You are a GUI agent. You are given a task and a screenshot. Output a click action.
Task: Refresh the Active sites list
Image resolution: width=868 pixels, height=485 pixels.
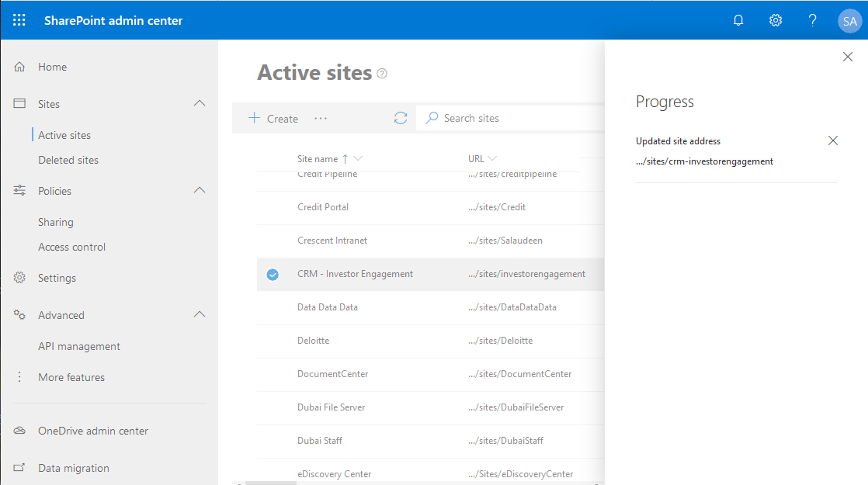pos(401,117)
